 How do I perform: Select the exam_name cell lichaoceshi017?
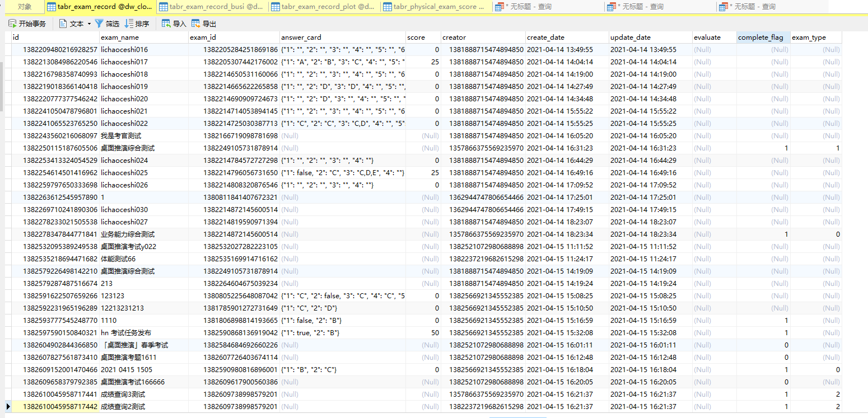[x=144, y=62]
